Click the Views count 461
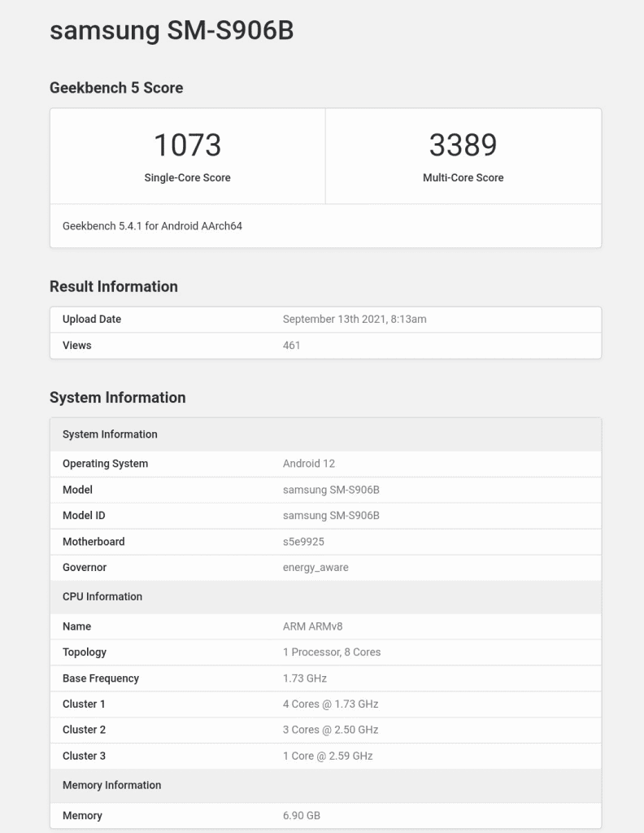This screenshot has width=644, height=833. (x=291, y=346)
